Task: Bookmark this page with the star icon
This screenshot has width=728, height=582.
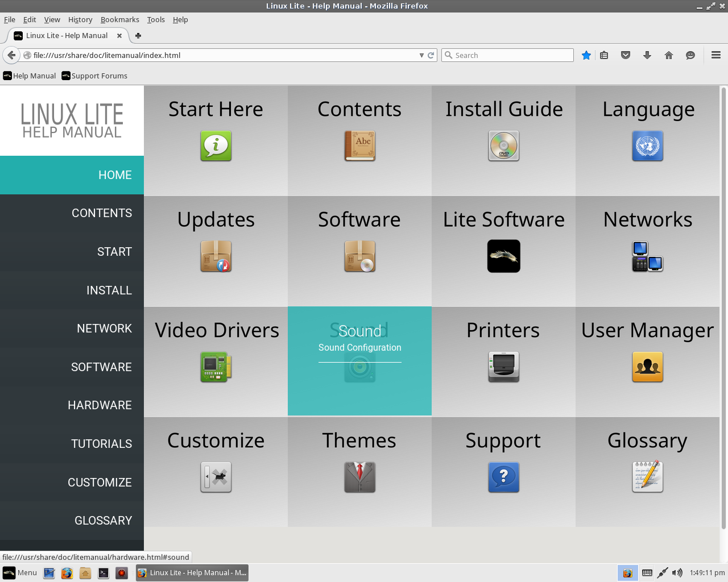Action: [586, 55]
